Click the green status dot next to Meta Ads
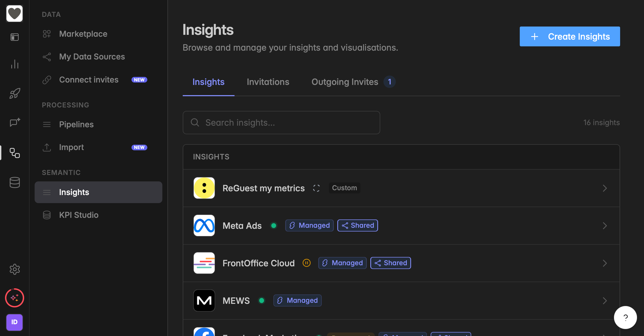 click(x=274, y=226)
